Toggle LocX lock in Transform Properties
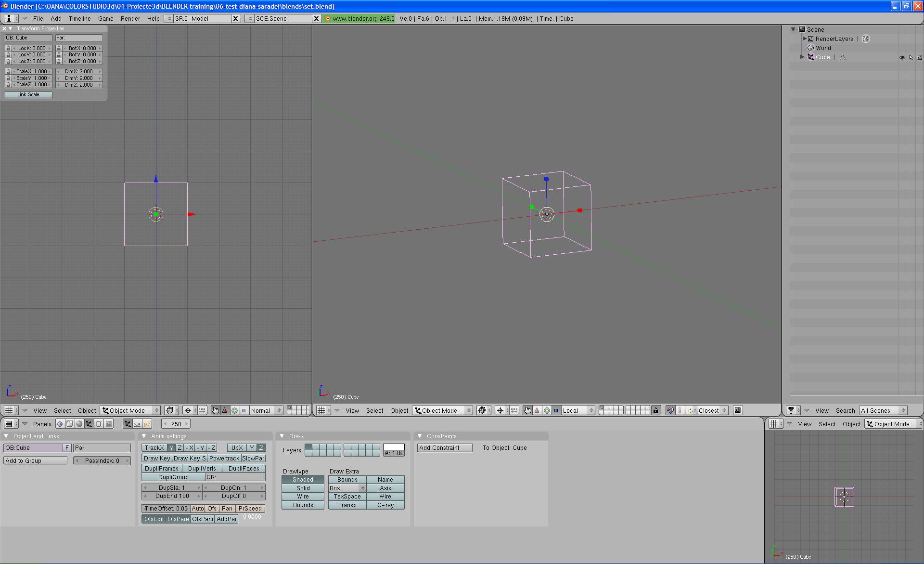Image resolution: width=924 pixels, height=564 pixels. (x=8, y=48)
